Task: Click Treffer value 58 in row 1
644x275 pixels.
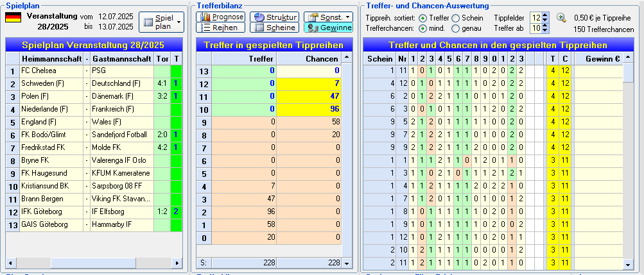Action: pos(244,224)
